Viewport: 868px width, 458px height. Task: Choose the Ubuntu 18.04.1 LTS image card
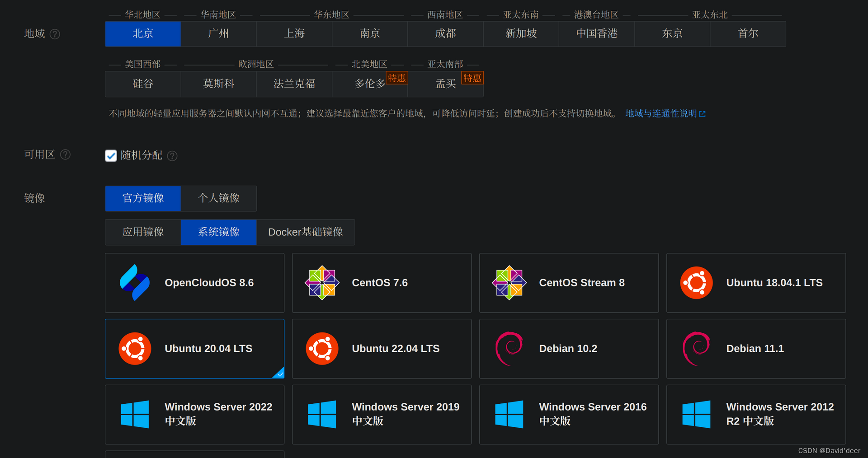pyautogui.click(x=756, y=283)
